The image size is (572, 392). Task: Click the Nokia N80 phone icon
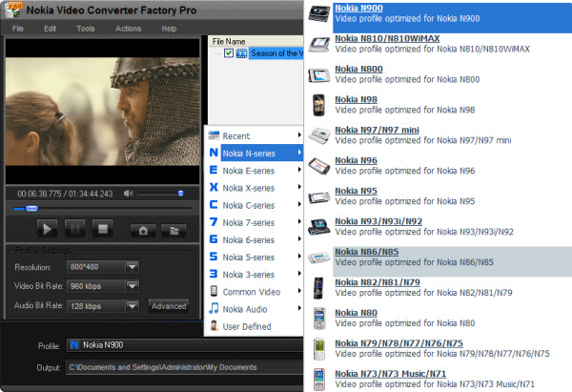point(319,319)
